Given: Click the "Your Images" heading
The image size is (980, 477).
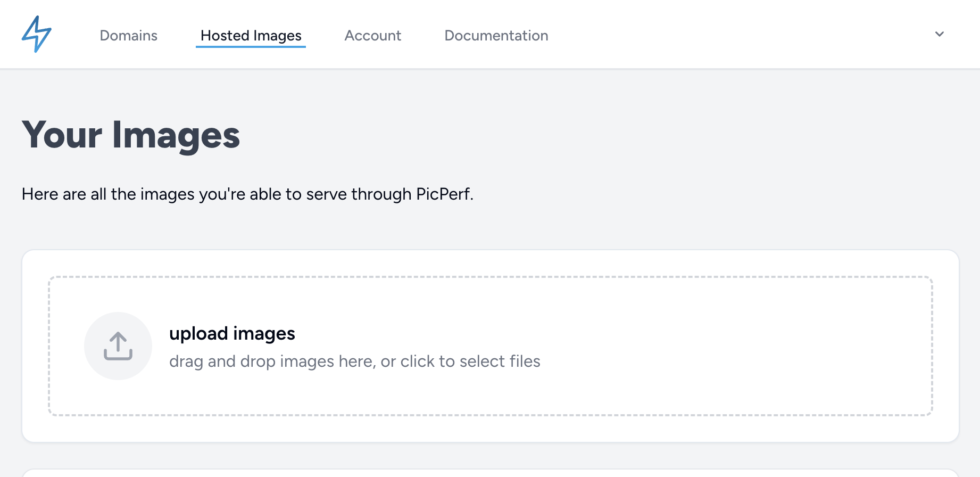Looking at the screenshot, I should click(x=131, y=135).
